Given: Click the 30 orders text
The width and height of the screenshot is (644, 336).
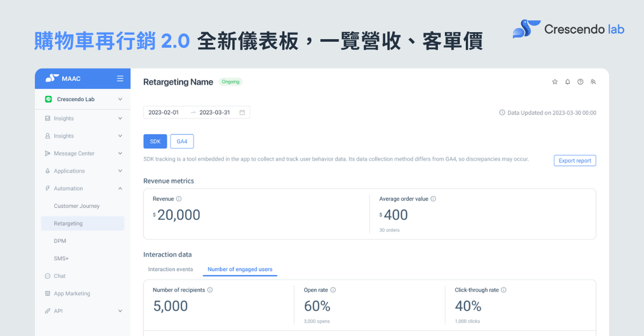Looking at the screenshot, I should (x=389, y=230).
